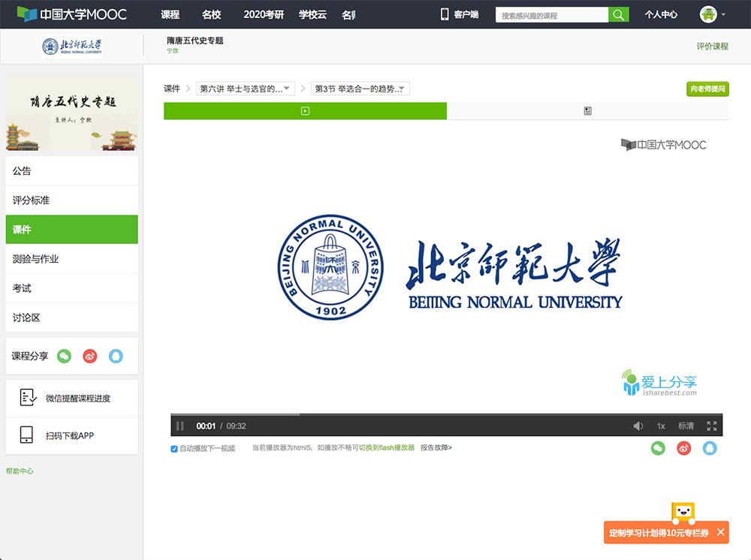Image resolution: width=751 pixels, height=560 pixels.
Task: Open the 1x playback speed menu
Action: [x=661, y=426]
